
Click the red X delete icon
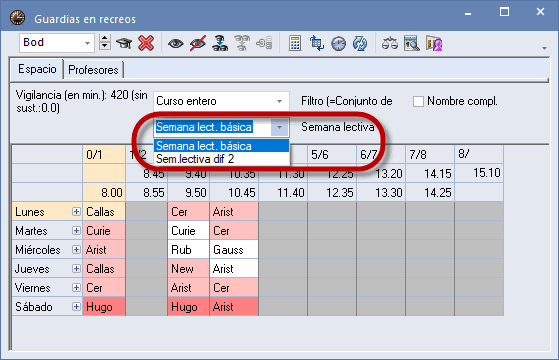(x=146, y=43)
